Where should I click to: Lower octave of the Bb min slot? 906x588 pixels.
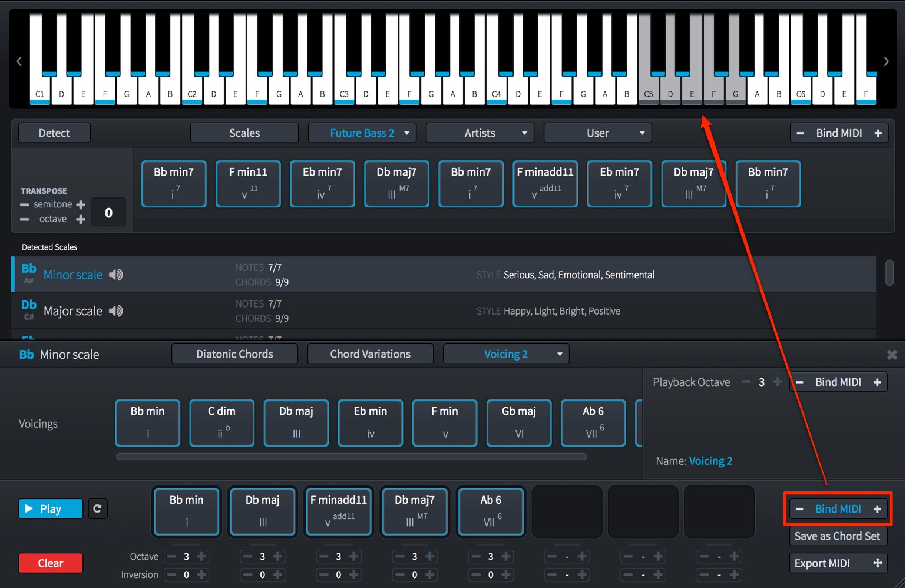tap(171, 556)
